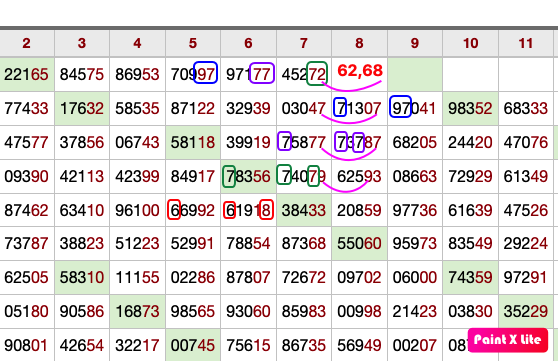558x361 pixels.
Task: Select highlighted cell 58118
Action: point(193,142)
